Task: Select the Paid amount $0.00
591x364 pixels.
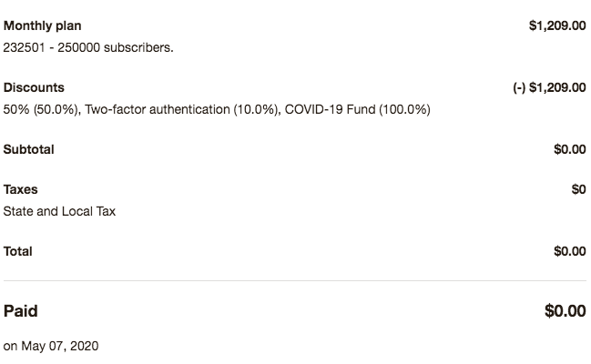Action: pyautogui.click(x=565, y=311)
